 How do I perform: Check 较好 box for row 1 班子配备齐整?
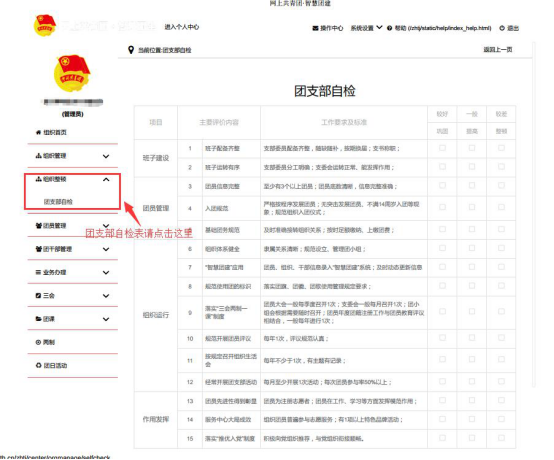click(x=442, y=148)
